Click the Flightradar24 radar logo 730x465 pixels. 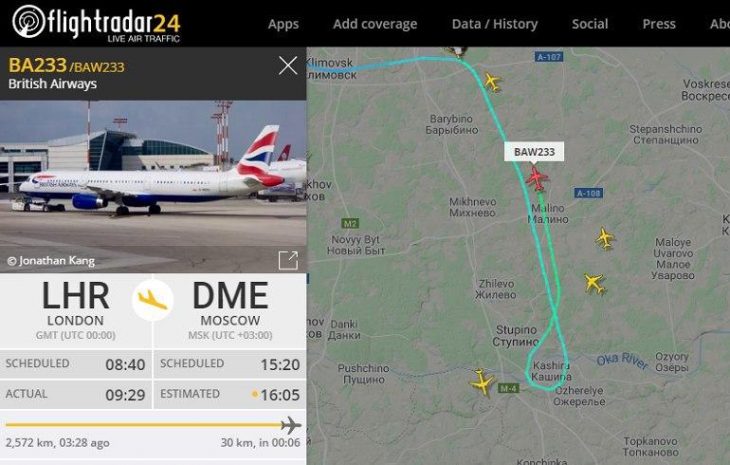29,21
